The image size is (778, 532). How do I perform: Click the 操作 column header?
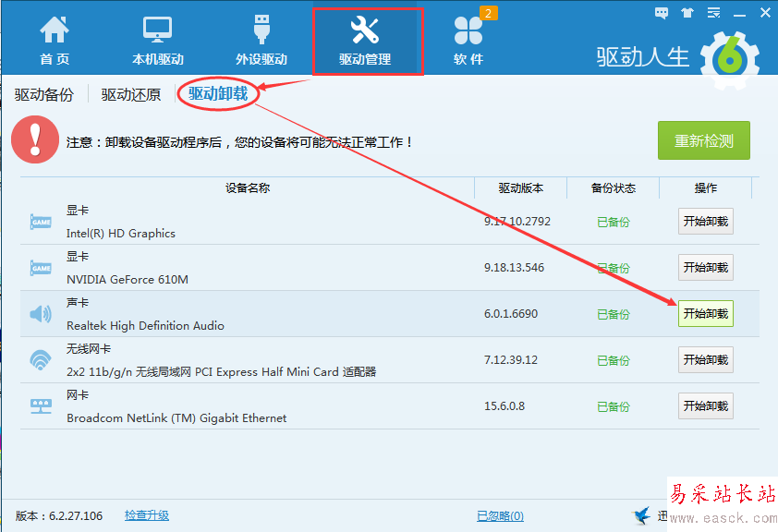pos(706,187)
